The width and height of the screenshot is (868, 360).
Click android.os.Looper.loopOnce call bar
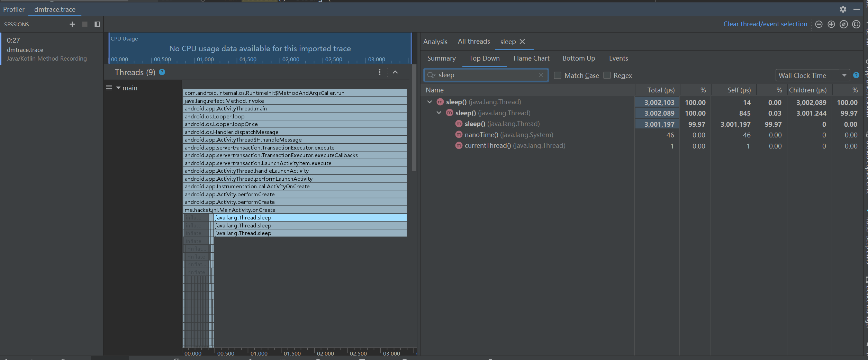(295, 124)
